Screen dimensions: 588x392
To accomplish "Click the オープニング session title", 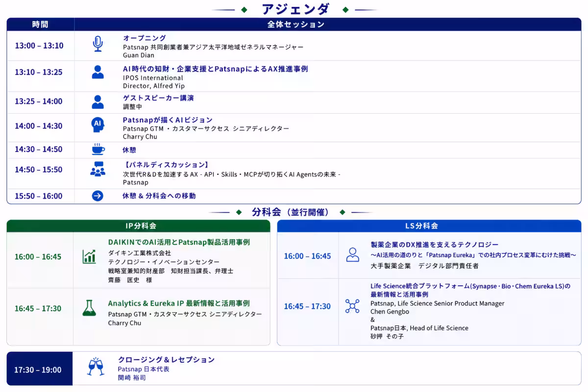I will coord(145,38).
